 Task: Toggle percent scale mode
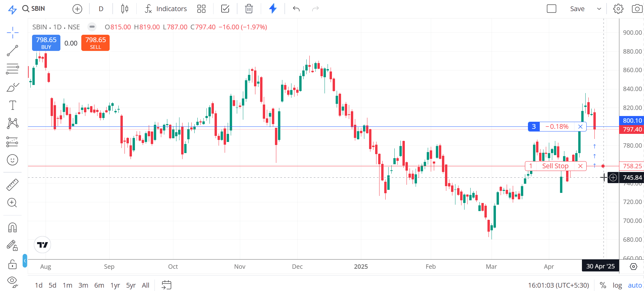point(603,285)
